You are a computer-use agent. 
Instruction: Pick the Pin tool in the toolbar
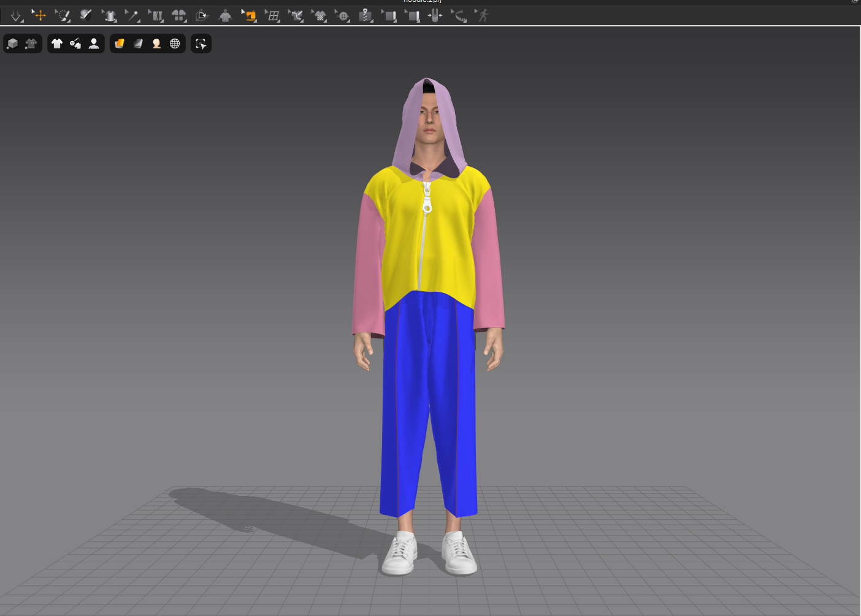click(132, 16)
